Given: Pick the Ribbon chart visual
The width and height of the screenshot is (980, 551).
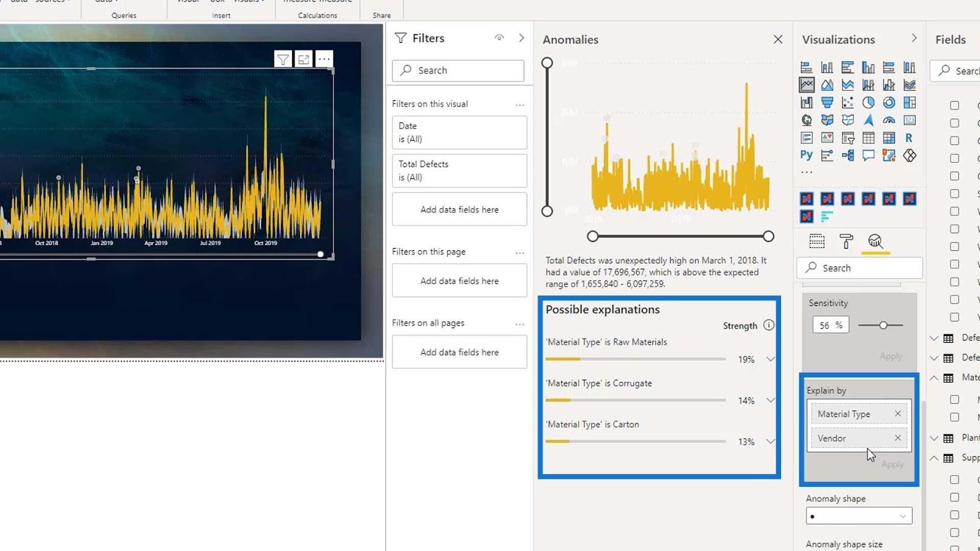Looking at the screenshot, I should point(910,85).
